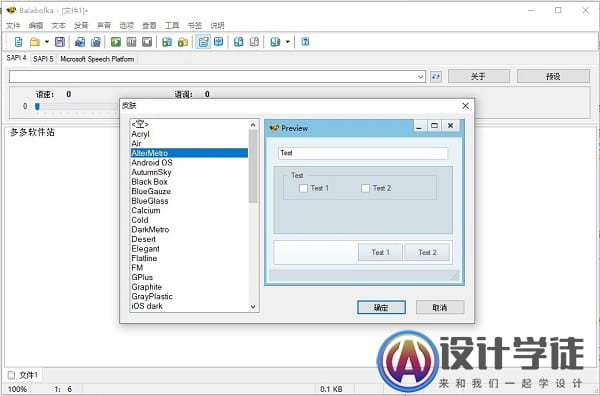
Task: Click the small icon beside voice dropdown
Action: tap(435, 77)
